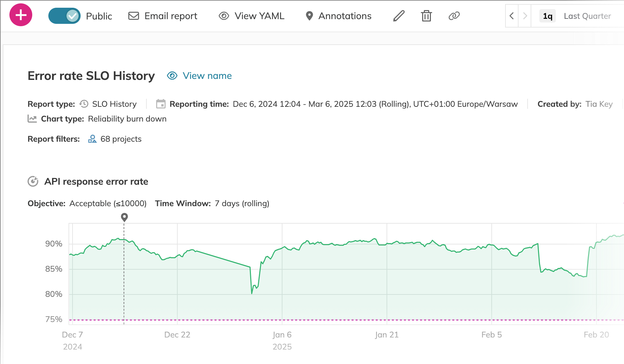Click the envelope icon for email report

[134, 16]
